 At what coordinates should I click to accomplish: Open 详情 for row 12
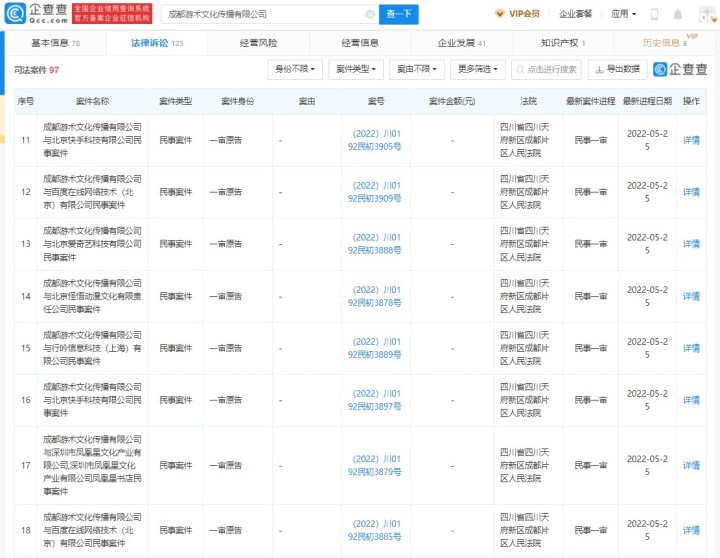pyautogui.click(x=691, y=192)
